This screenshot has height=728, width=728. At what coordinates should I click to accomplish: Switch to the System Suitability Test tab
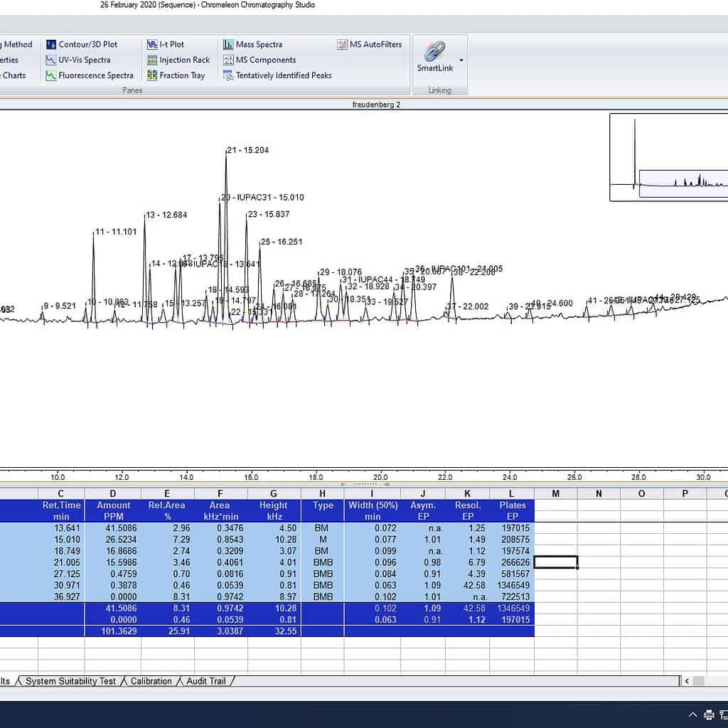(70, 681)
